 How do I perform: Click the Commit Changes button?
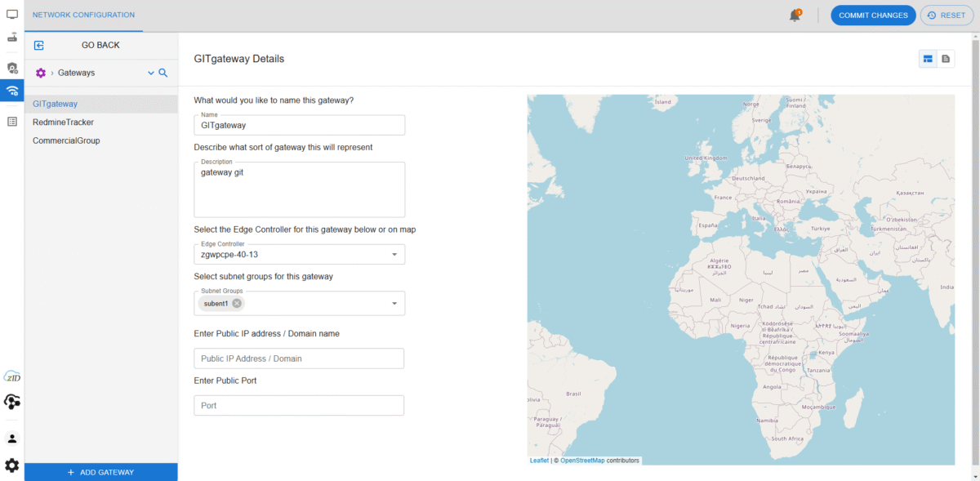[x=873, y=16]
